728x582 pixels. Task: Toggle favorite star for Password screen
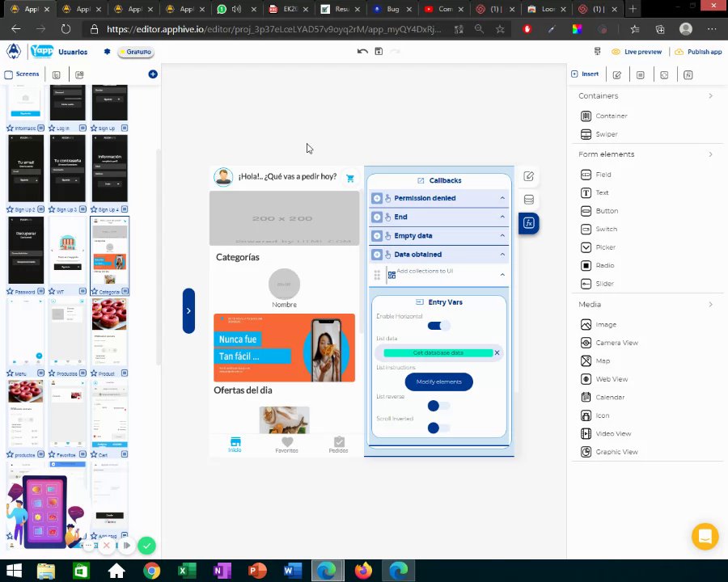coord(11,292)
